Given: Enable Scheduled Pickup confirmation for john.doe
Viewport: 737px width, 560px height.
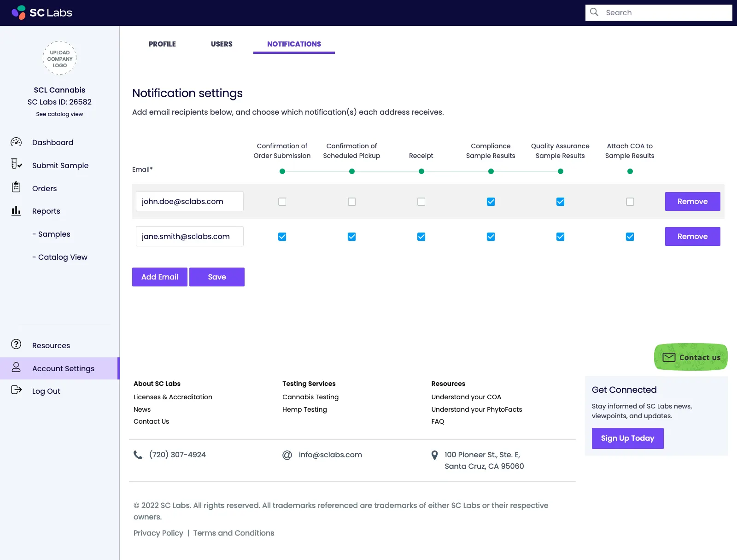Looking at the screenshot, I should click(x=352, y=202).
